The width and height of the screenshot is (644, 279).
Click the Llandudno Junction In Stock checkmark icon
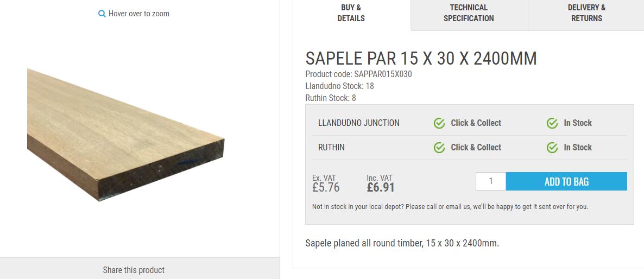click(x=552, y=123)
